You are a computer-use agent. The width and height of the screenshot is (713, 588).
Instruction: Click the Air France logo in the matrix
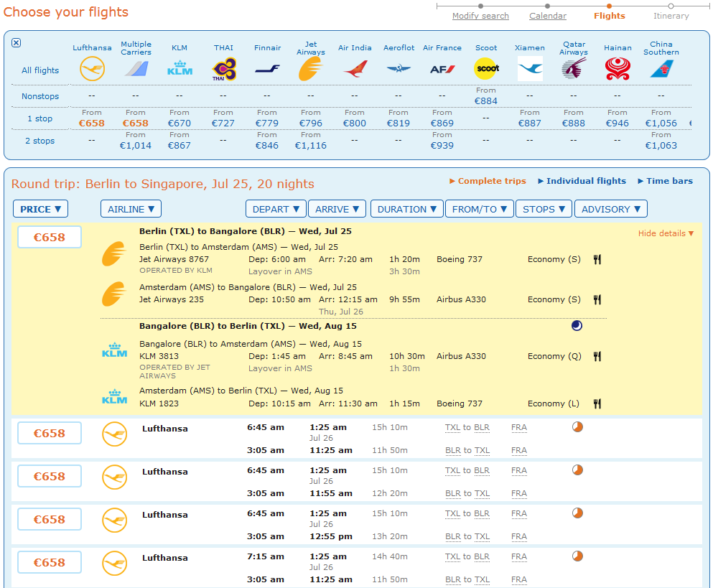pos(442,67)
